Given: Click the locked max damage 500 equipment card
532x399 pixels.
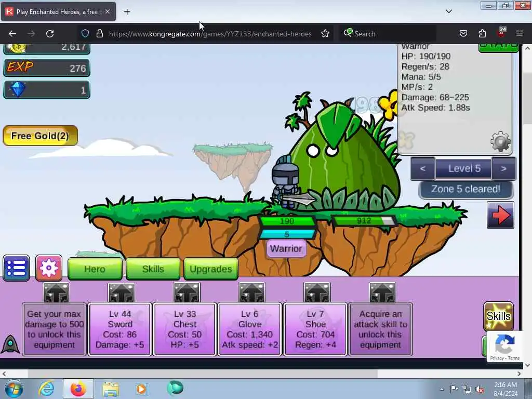Looking at the screenshot, I should [54, 329].
